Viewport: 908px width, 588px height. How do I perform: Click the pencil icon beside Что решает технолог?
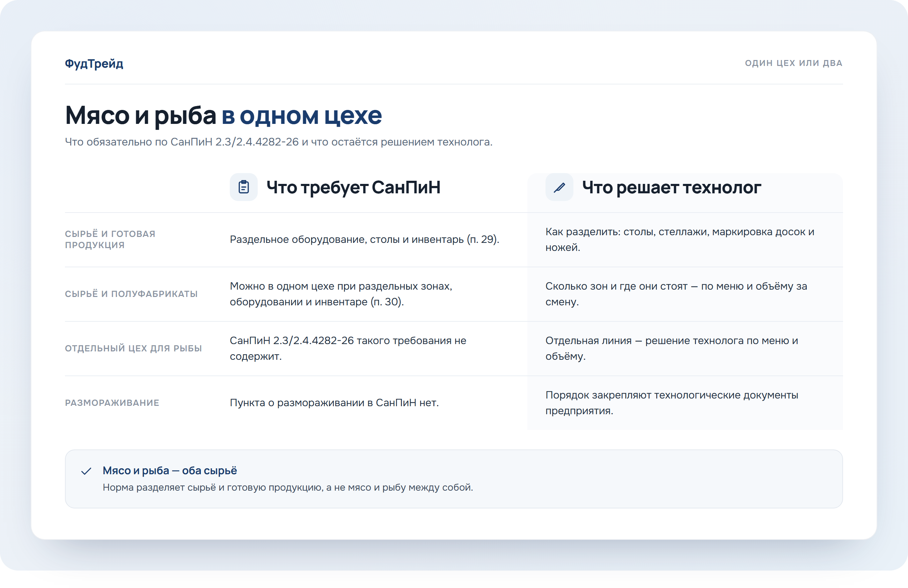click(x=559, y=187)
